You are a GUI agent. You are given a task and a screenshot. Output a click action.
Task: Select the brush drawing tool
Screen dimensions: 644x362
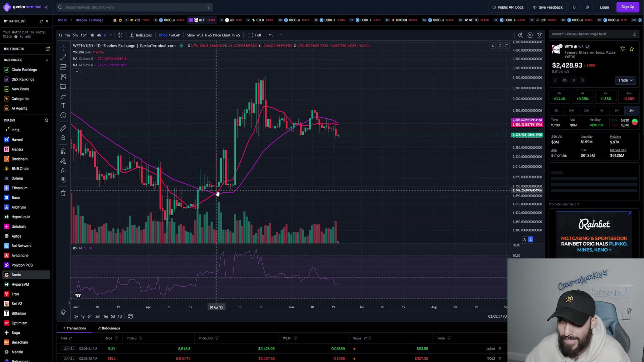[x=63, y=96]
